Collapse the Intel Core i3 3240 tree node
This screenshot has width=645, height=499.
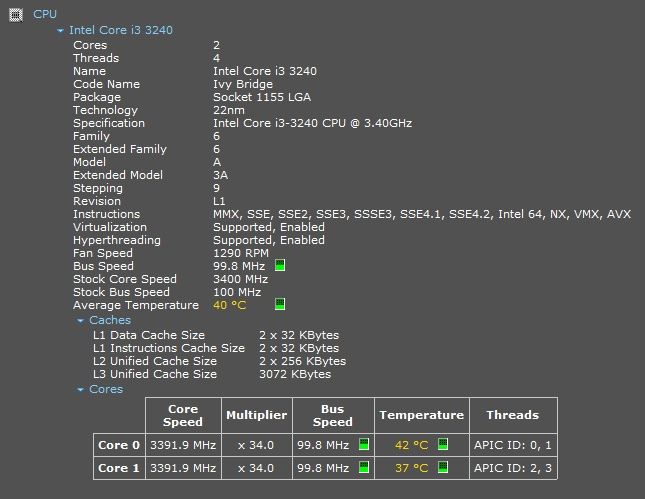[x=60, y=30]
